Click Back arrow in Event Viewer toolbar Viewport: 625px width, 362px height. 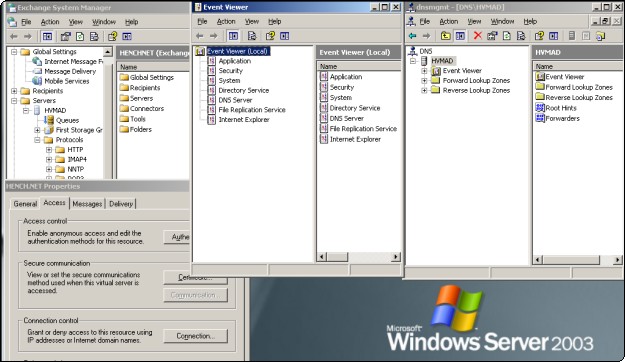199,36
